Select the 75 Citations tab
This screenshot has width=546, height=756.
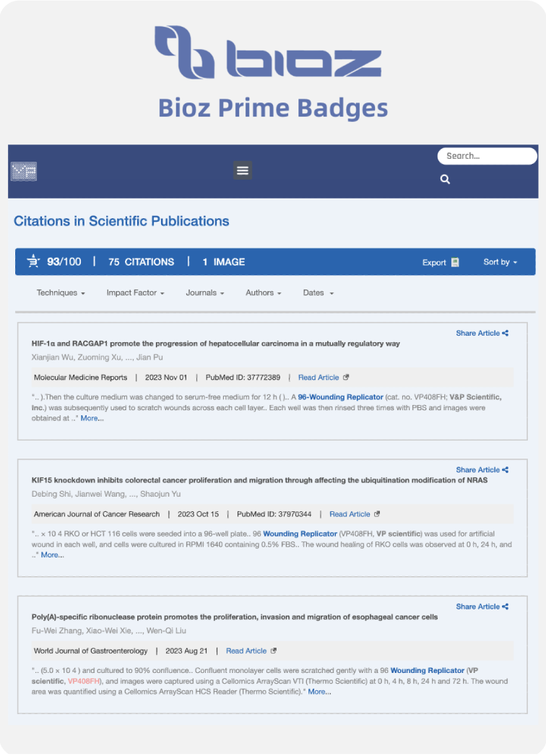pos(141,262)
